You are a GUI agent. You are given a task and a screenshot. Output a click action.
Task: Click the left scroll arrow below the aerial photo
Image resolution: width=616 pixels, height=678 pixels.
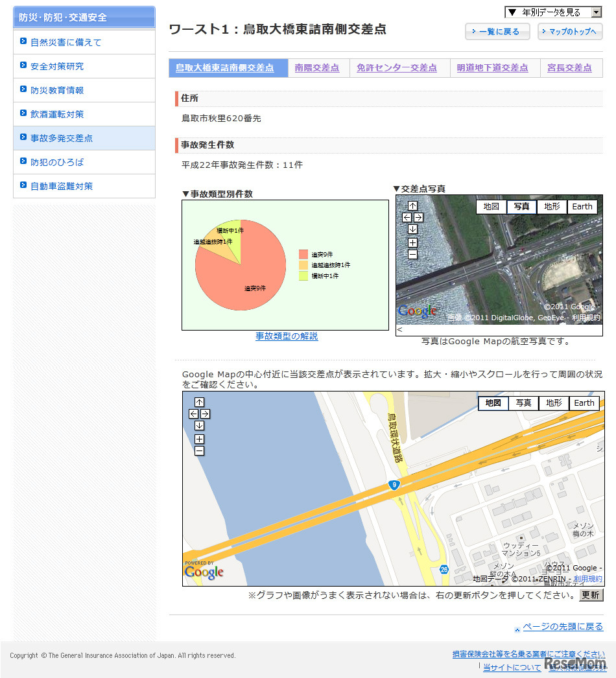(x=399, y=330)
